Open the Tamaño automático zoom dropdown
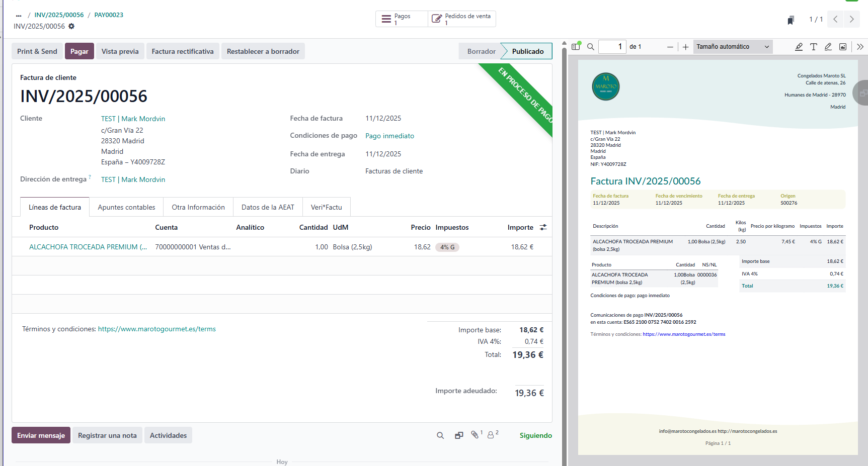The height and width of the screenshot is (466, 868). coord(733,47)
